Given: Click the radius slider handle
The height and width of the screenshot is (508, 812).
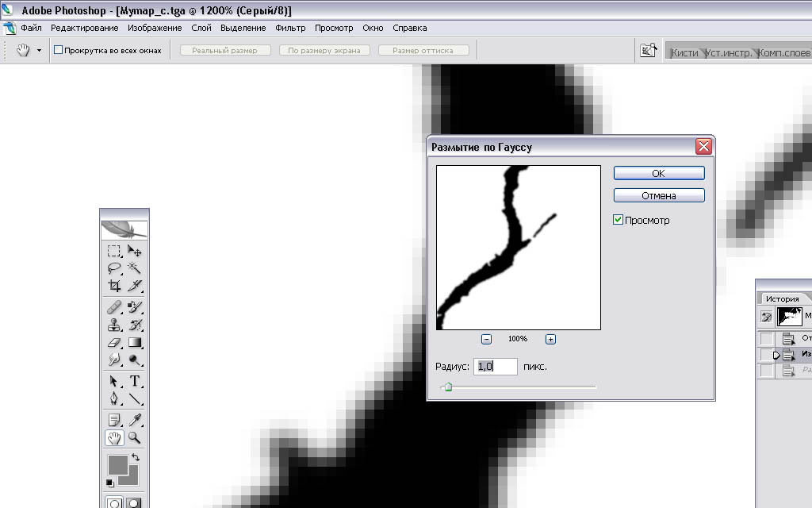Looking at the screenshot, I should (449, 387).
